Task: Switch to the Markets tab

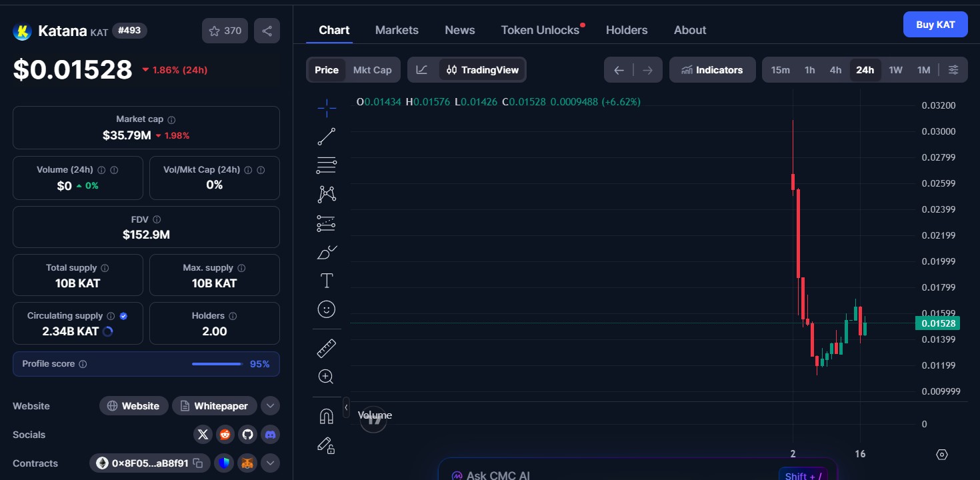Action: 397,29
